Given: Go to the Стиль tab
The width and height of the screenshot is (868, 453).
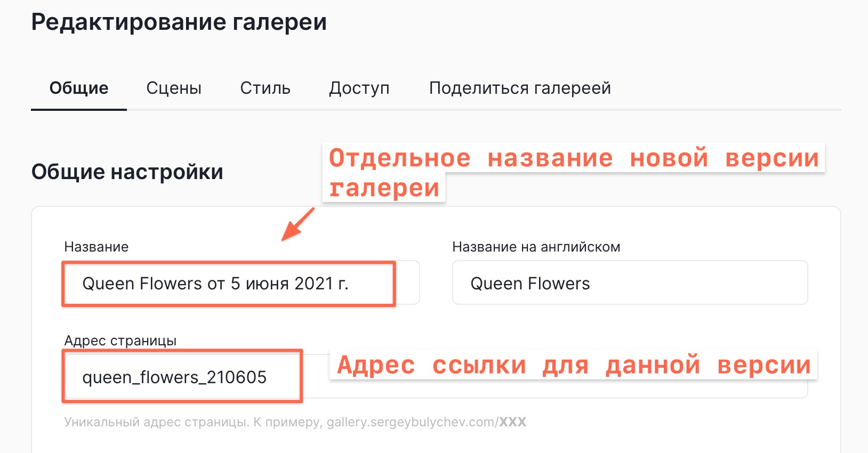Looking at the screenshot, I should [265, 88].
